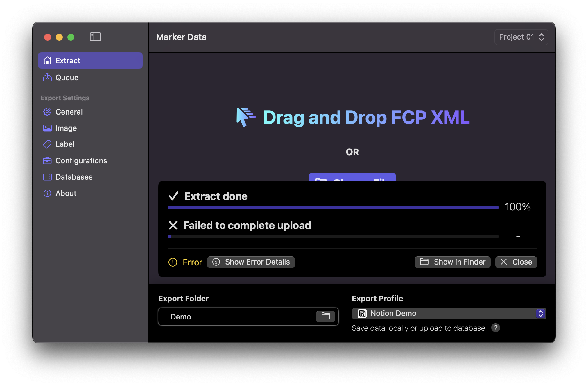Select the Queue menu item
The height and width of the screenshot is (386, 588).
pos(67,78)
